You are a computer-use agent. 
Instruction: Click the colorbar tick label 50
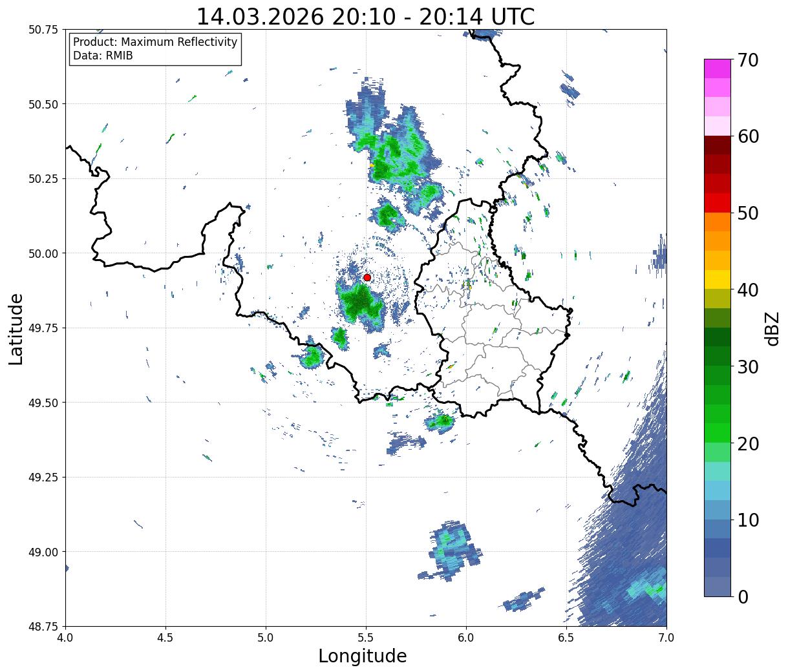(748, 213)
